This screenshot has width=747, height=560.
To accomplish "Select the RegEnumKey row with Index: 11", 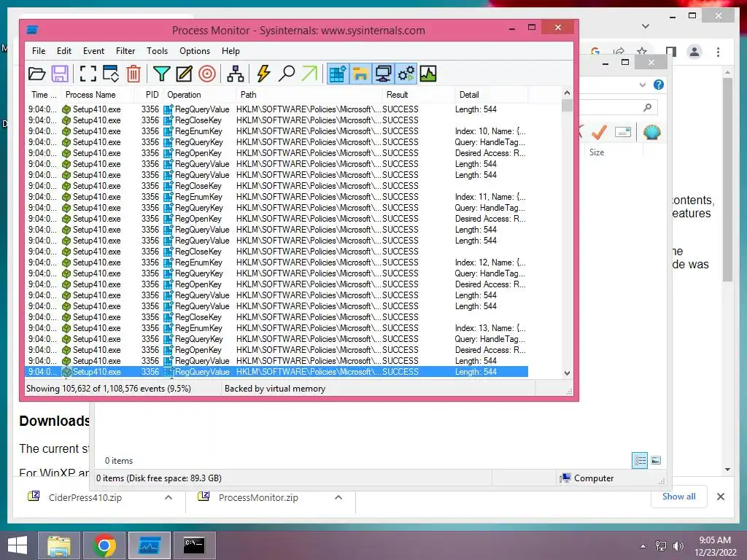I will pyautogui.click(x=276, y=197).
